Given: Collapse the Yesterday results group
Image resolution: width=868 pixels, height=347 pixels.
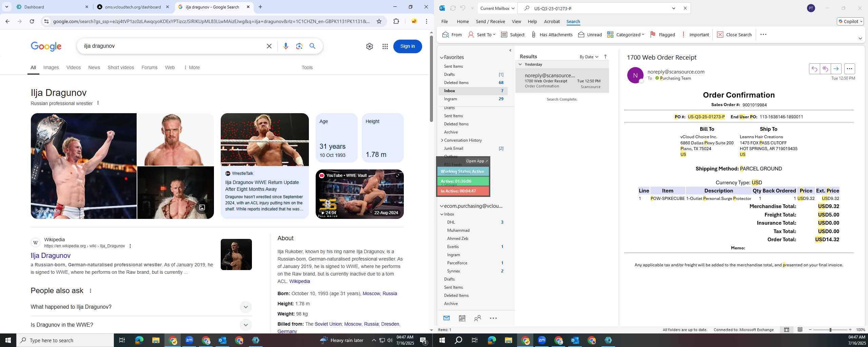Looking at the screenshot, I should click(520, 64).
